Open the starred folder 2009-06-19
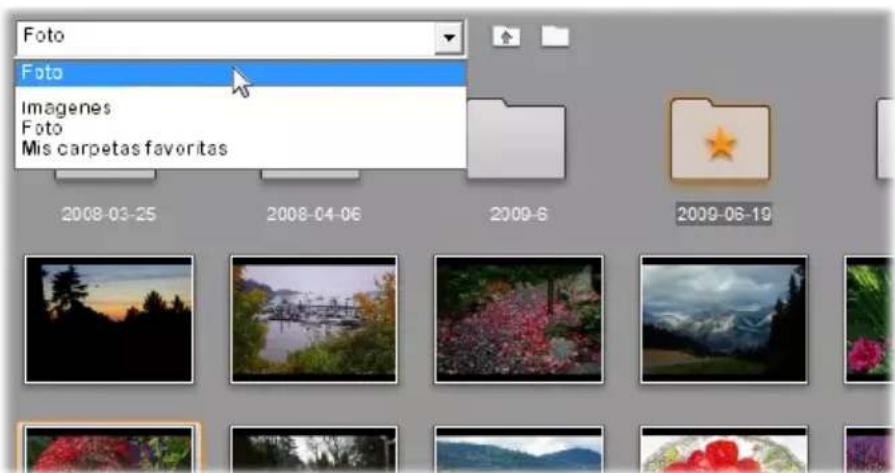This screenshot has width=895, height=473. pos(720,140)
